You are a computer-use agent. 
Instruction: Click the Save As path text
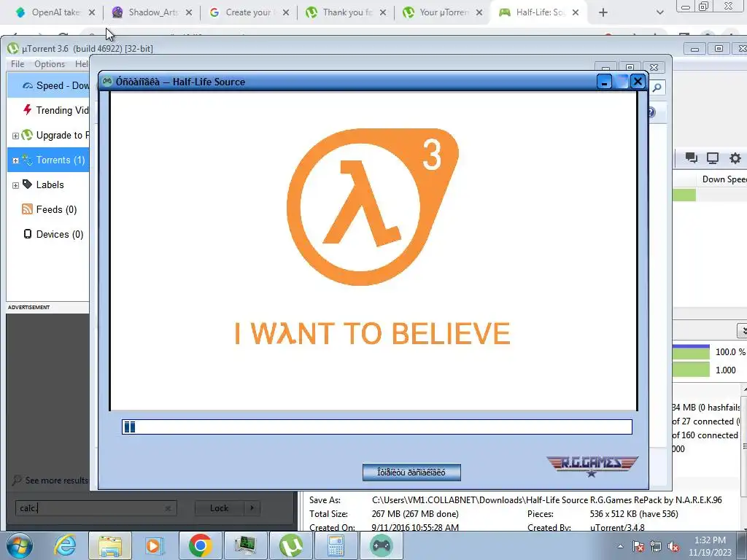point(547,500)
